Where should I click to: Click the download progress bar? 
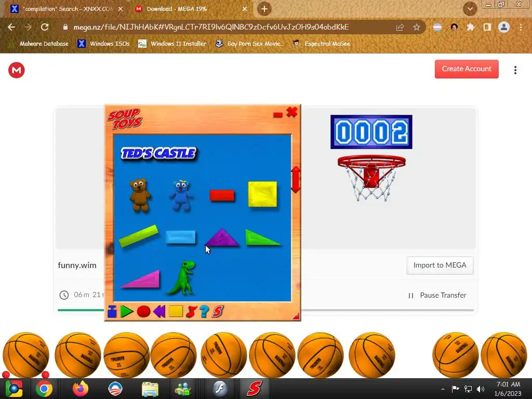coord(265,310)
